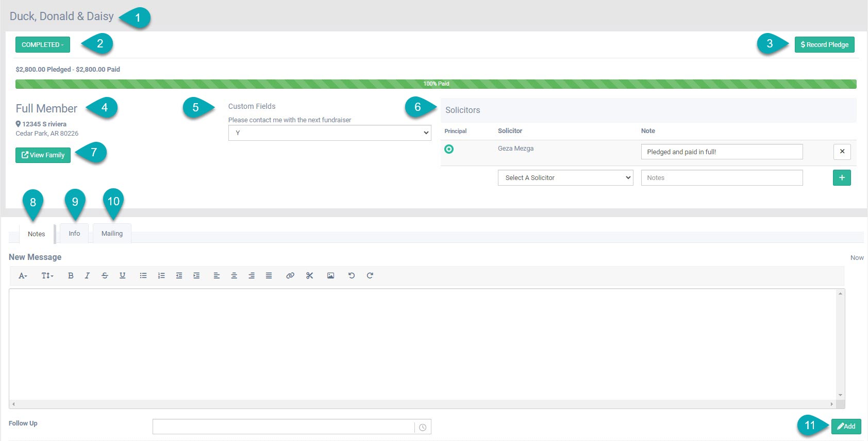Screen dimensions: 868x441
Task: Apply italic formatting in editor
Action: coord(87,276)
